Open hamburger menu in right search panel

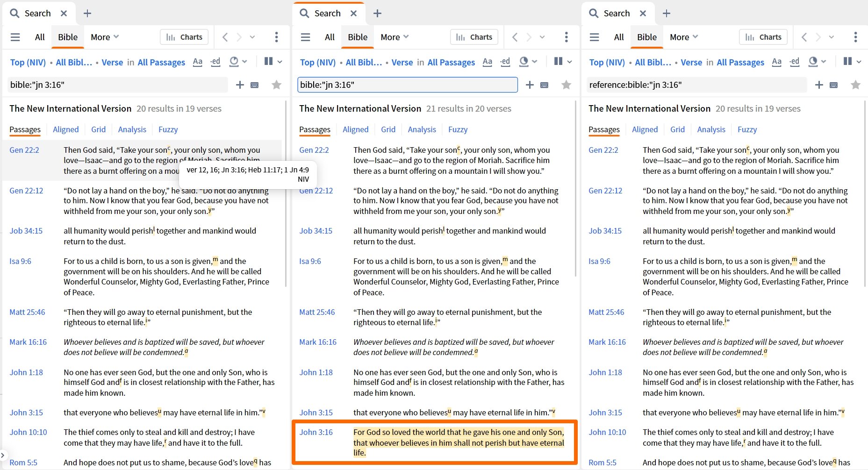pyautogui.click(x=595, y=37)
